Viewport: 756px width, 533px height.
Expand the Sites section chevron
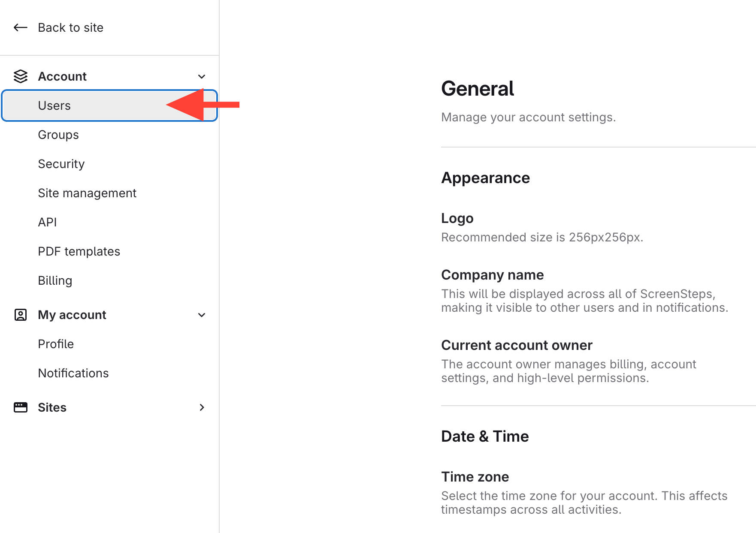click(x=202, y=407)
